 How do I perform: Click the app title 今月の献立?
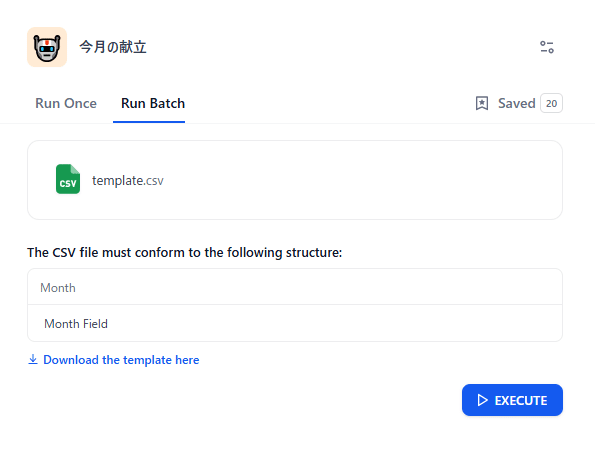113,47
